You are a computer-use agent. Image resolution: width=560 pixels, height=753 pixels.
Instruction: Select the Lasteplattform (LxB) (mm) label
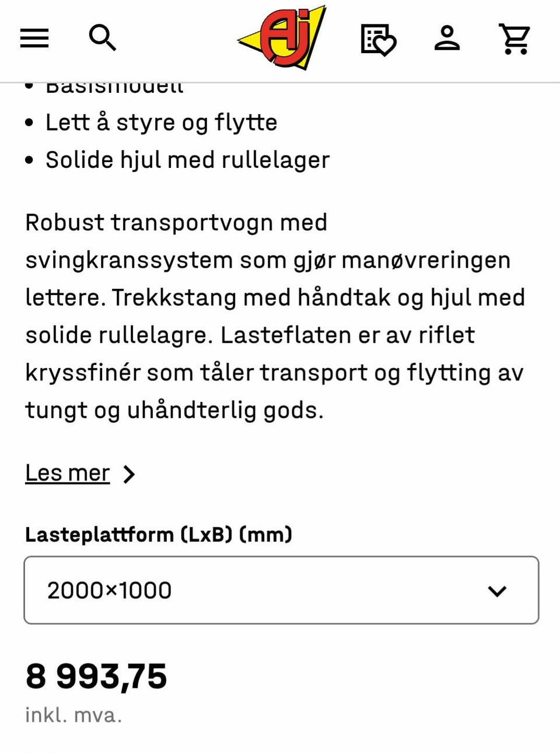159,534
